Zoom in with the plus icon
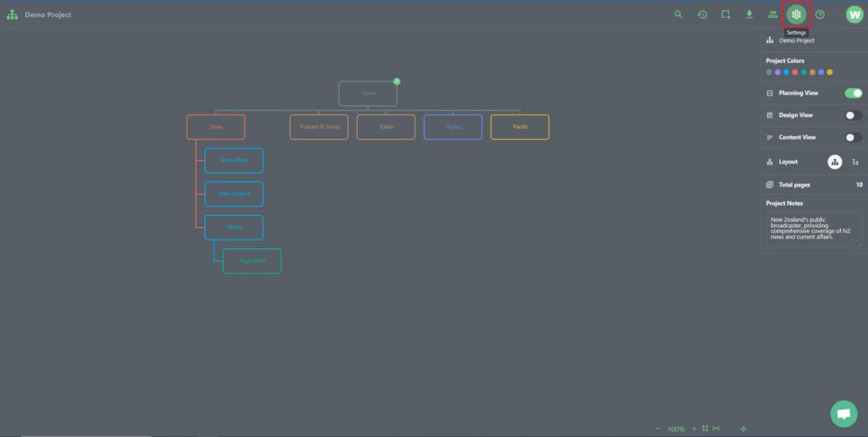This screenshot has width=868, height=437. point(694,429)
